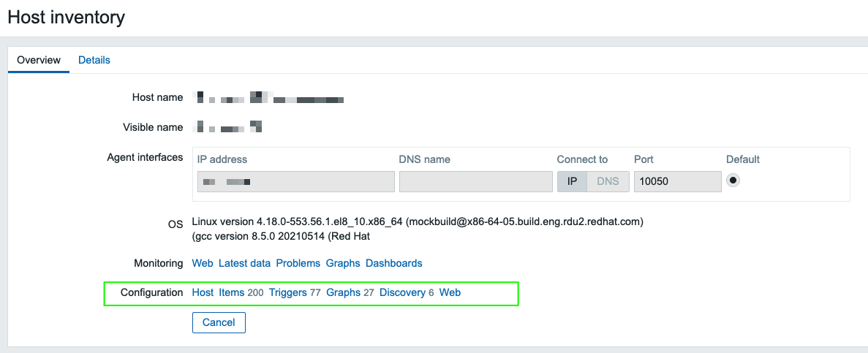
Task: Click the Port field showing 10050
Action: click(677, 181)
